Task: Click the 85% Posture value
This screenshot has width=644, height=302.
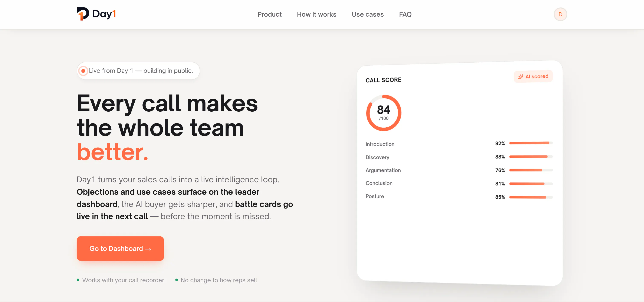Action: pyautogui.click(x=500, y=197)
